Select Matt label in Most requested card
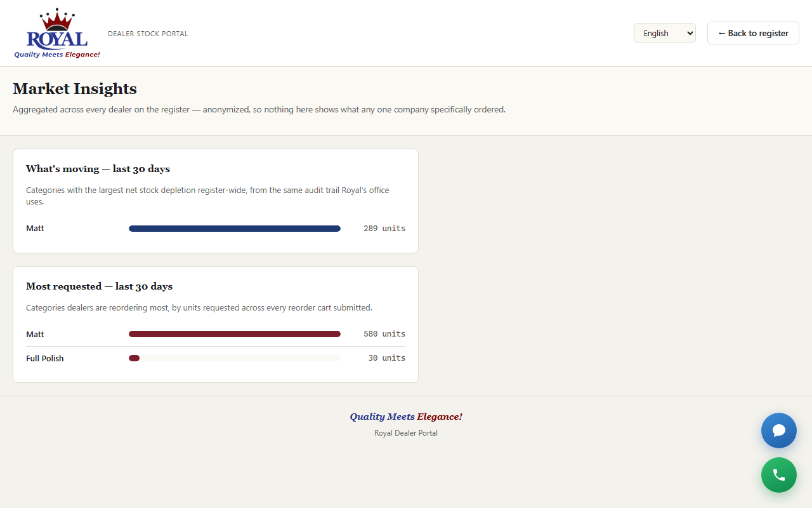 (35, 334)
